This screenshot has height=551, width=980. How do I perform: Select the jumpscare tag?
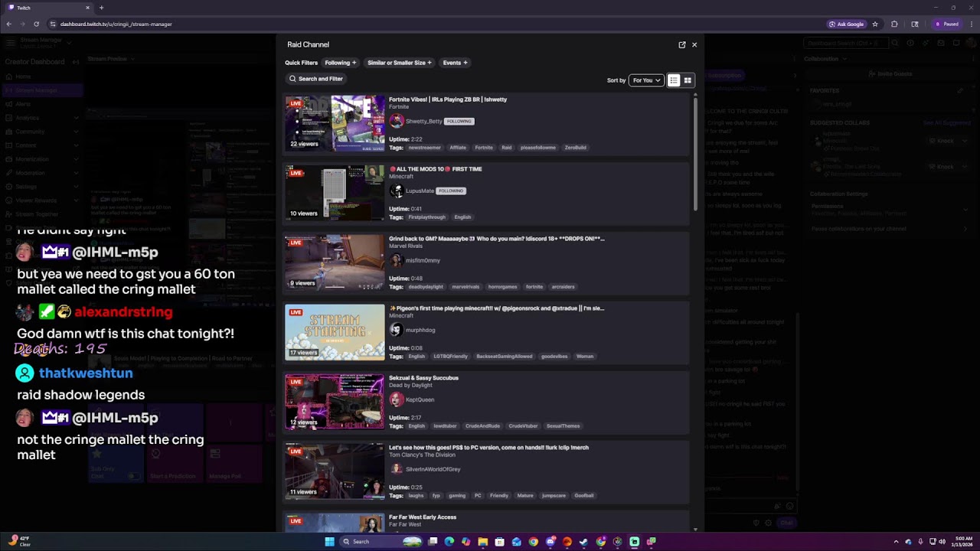tap(554, 496)
